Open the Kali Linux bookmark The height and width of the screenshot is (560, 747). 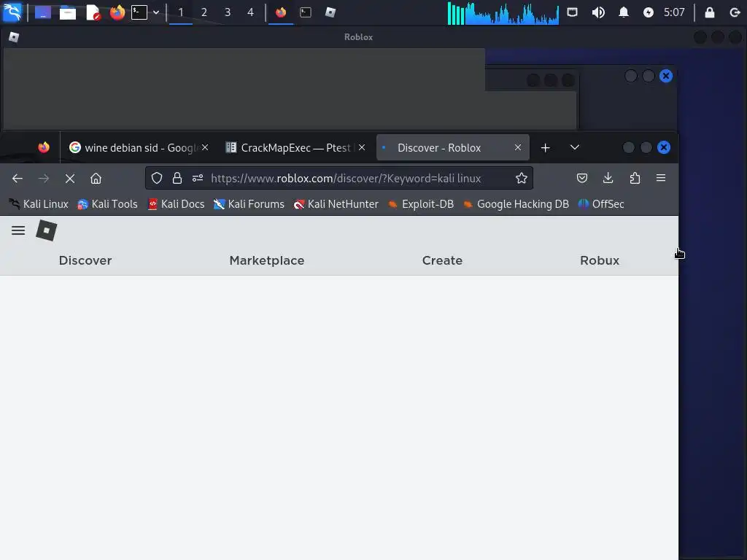click(x=39, y=204)
